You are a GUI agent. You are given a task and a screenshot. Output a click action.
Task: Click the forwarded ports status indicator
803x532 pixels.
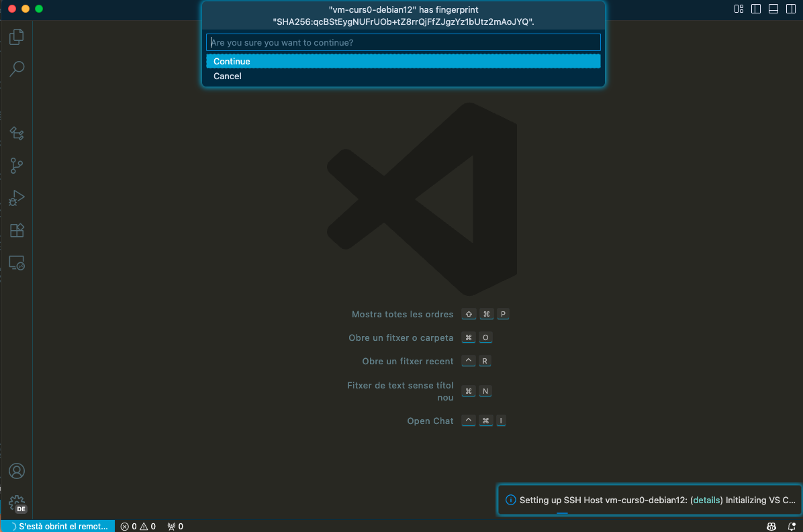coord(175,527)
